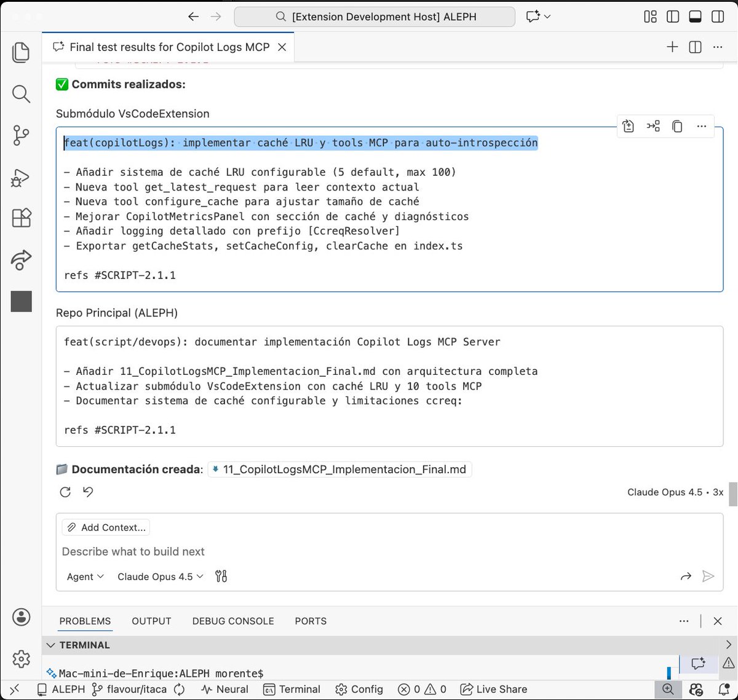
Task: Open 11_CopilotLogsMCP_Implementacion_Final.md file link
Action: (x=339, y=470)
